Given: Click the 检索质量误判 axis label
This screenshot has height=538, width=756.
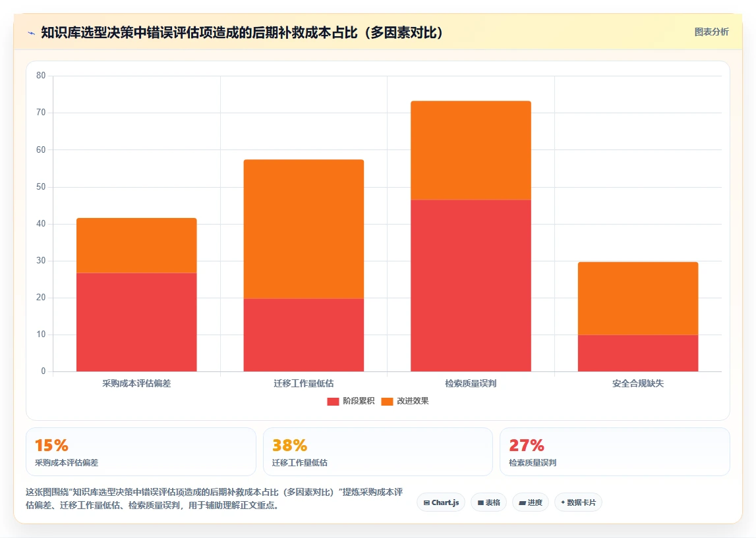Looking at the screenshot, I should [471, 383].
